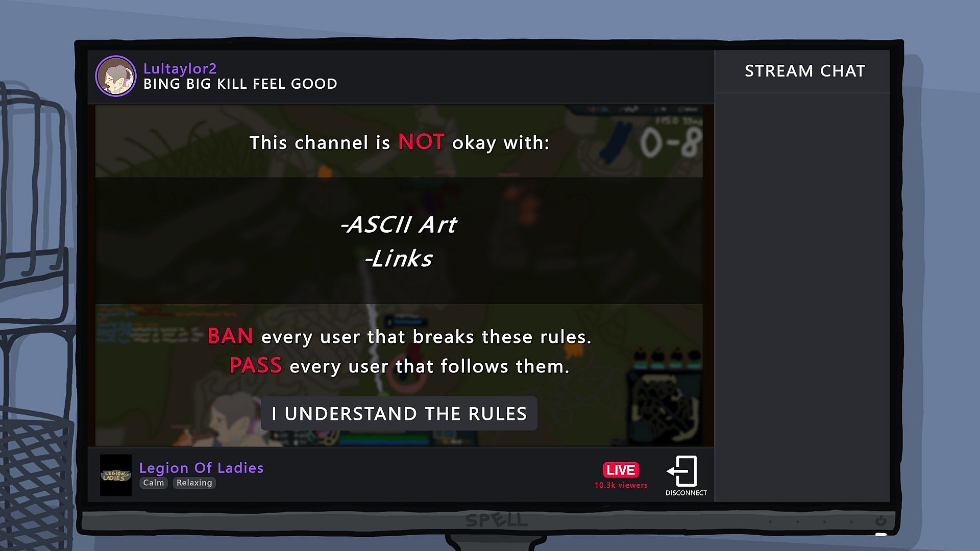Click the -ASCII Art rule text
The width and height of the screenshot is (980, 551).
click(399, 224)
